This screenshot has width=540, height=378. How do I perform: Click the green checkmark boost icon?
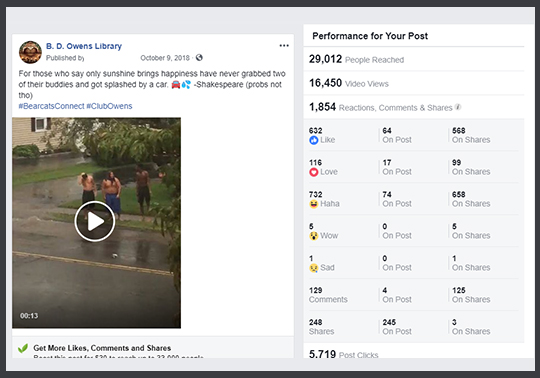click(23, 348)
